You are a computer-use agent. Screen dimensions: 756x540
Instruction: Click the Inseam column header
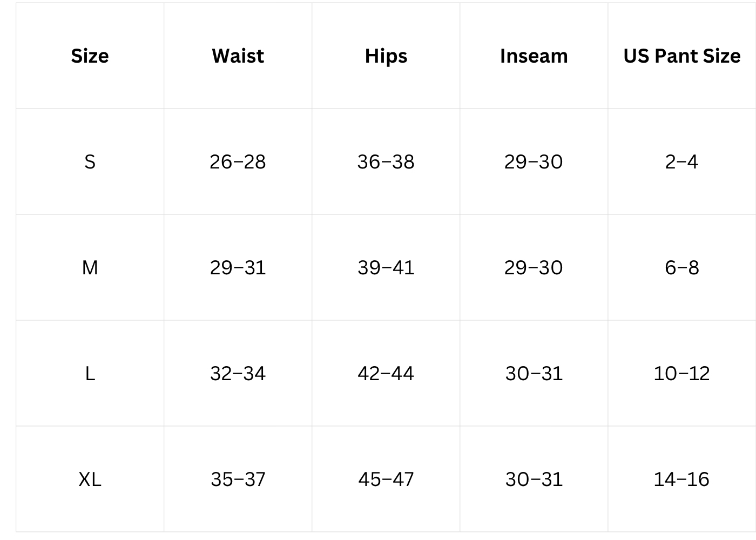coord(534,56)
